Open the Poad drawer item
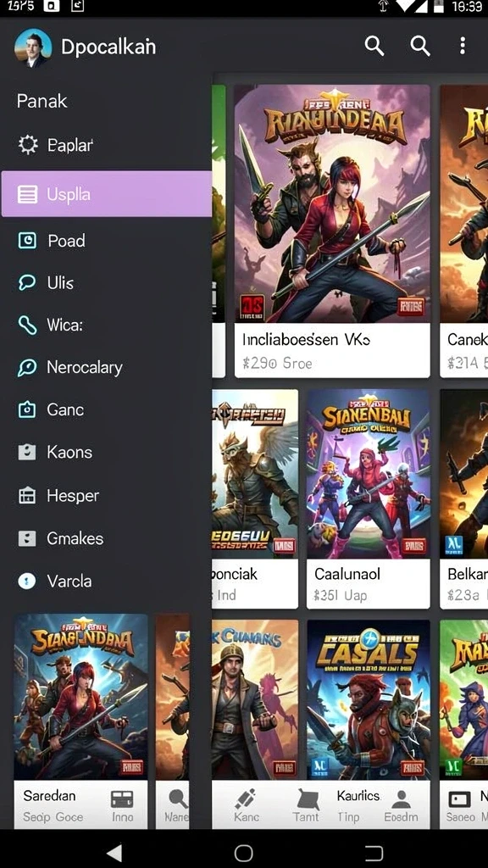This screenshot has height=868, width=488. [x=106, y=240]
